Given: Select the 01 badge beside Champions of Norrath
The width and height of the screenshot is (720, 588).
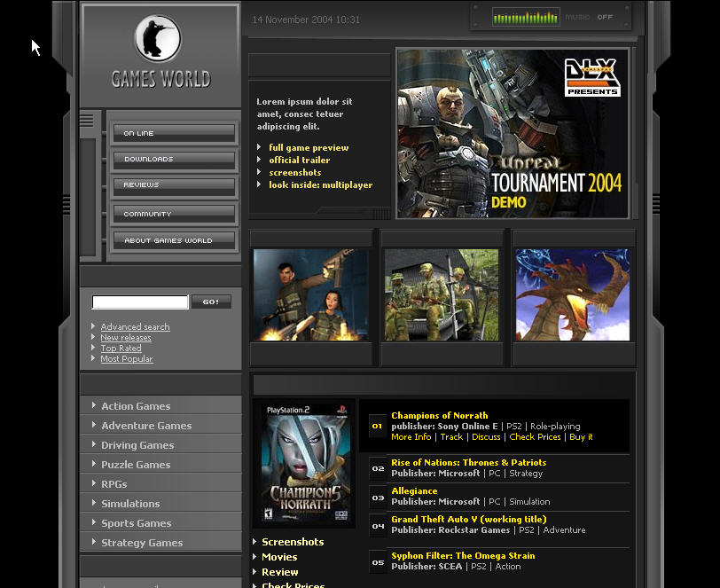Looking at the screenshot, I should tap(378, 427).
